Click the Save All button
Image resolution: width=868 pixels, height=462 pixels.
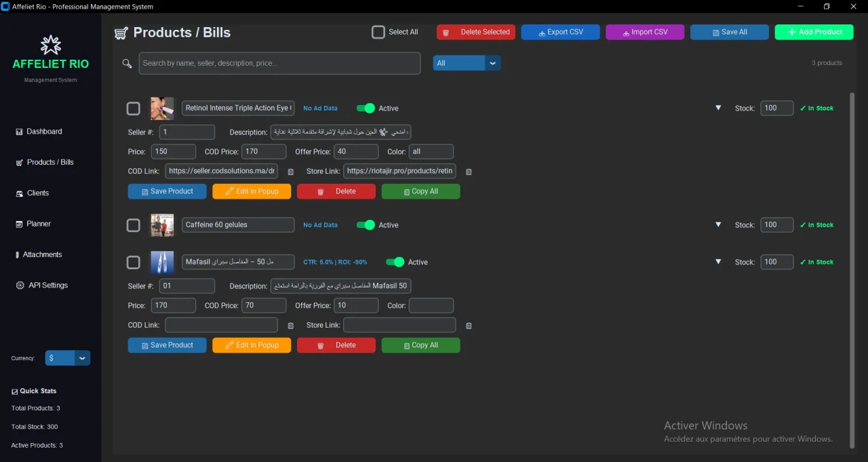click(730, 32)
